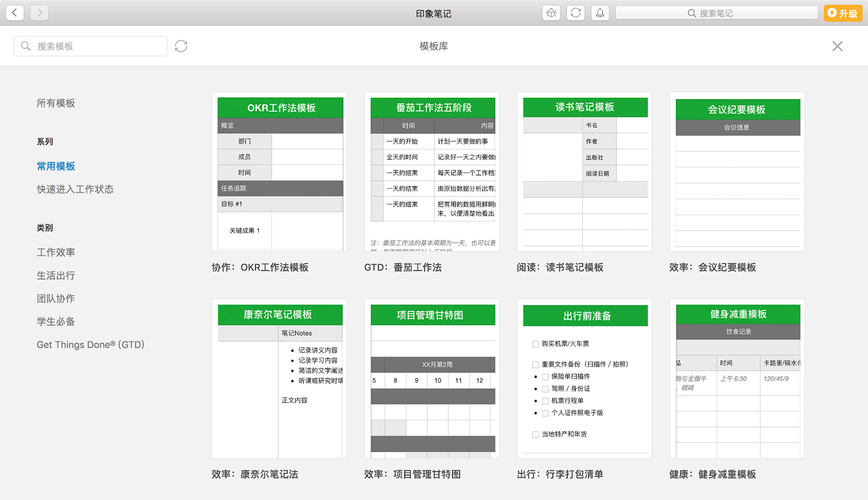Viewport: 868px width, 500px height.
Task: Refresh the template library list
Action: click(x=181, y=46)
